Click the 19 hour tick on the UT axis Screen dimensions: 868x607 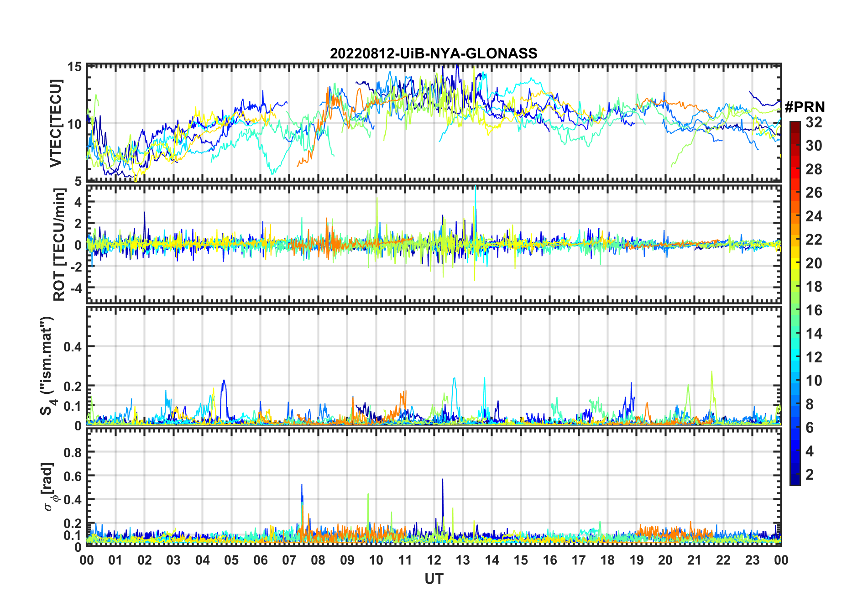pos(637,560)
